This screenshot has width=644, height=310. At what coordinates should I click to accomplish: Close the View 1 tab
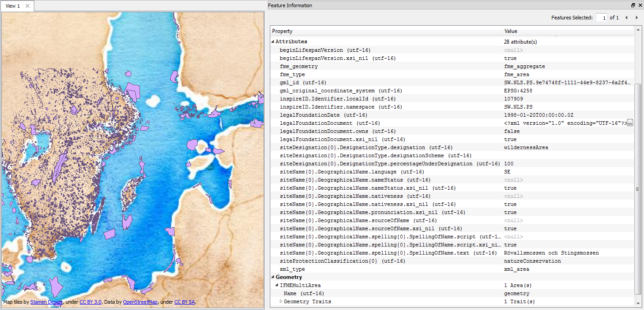[x=28, y=6]
